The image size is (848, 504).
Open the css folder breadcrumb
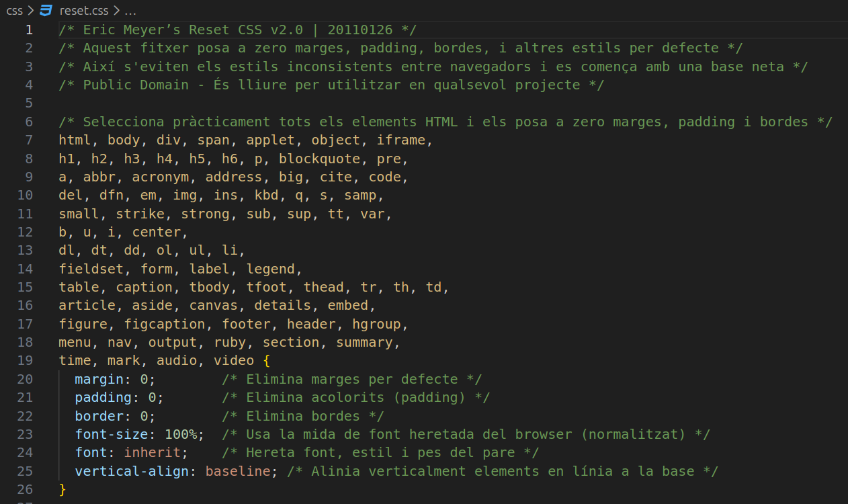coord(14,11)
